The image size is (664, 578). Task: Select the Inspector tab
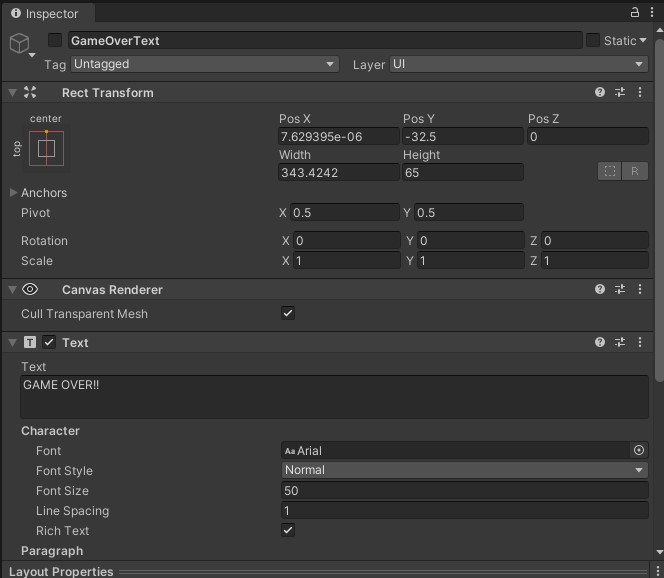(47, 14)
